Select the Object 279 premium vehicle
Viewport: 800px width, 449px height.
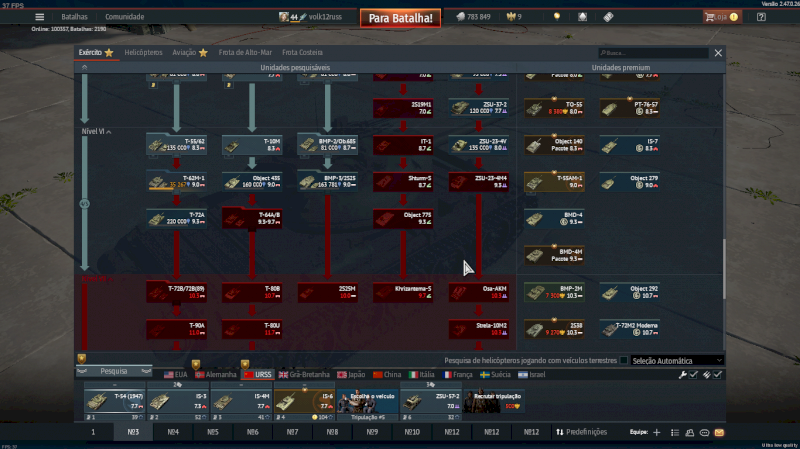[x=631, y=181]
